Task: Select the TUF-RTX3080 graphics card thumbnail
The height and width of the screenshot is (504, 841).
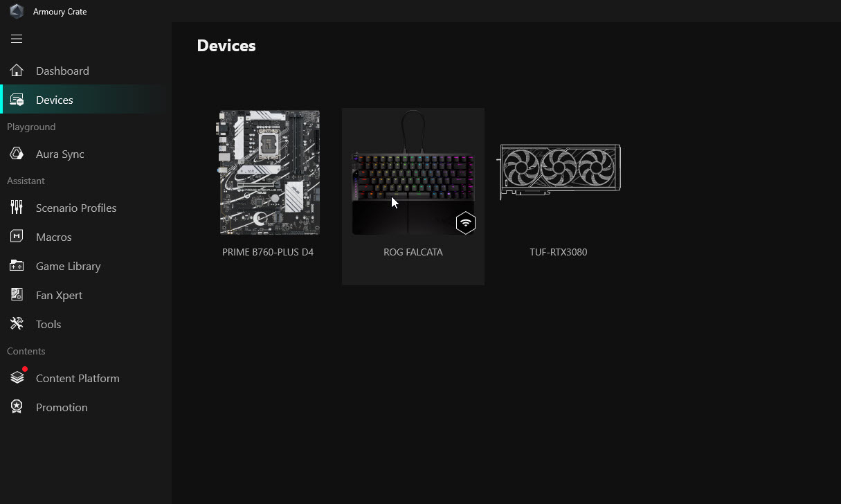Action: coord(559,170)
